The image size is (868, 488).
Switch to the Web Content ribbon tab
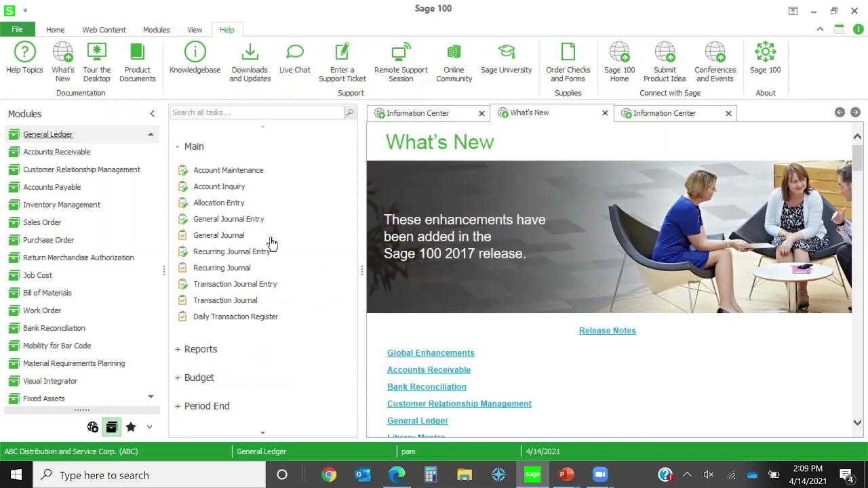coord(104,30)
